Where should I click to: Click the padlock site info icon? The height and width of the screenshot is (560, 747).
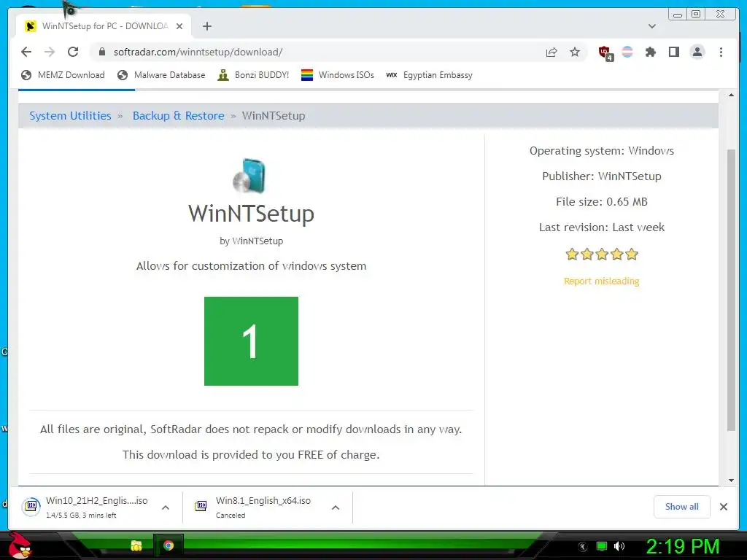102,52
